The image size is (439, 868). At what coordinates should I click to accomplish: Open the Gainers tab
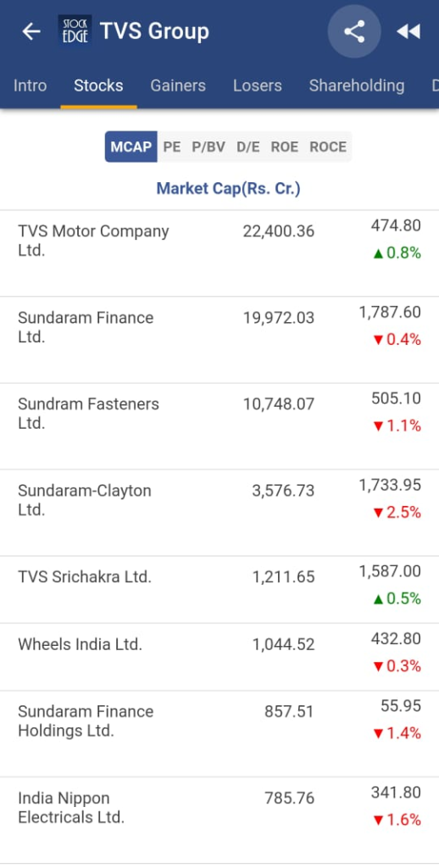(x=178, y=86)
